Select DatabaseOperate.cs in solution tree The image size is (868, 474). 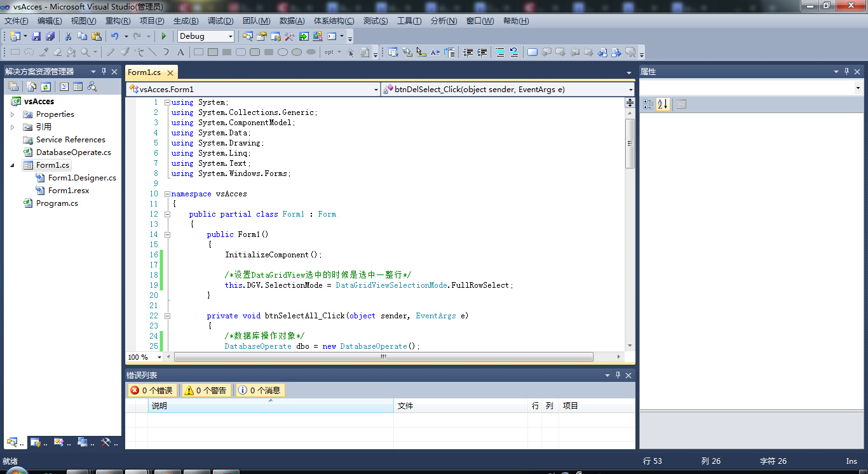click(73, 152)
